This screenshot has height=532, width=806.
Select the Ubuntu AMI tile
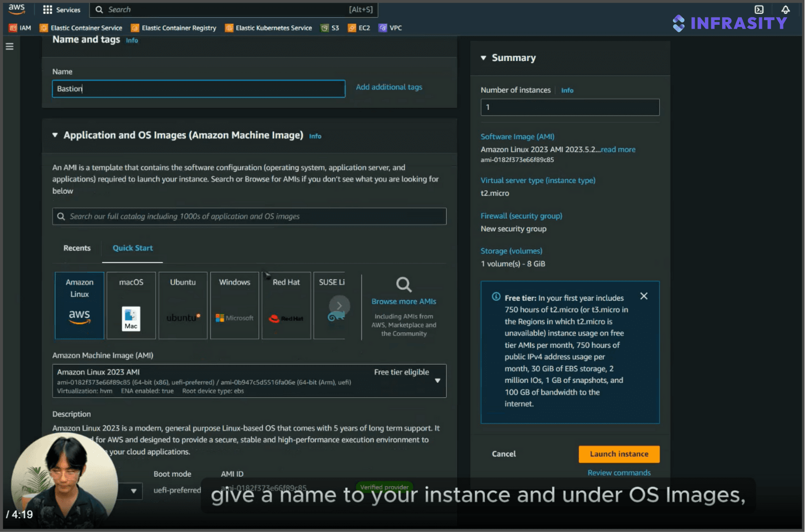click(x=183, y=305)
